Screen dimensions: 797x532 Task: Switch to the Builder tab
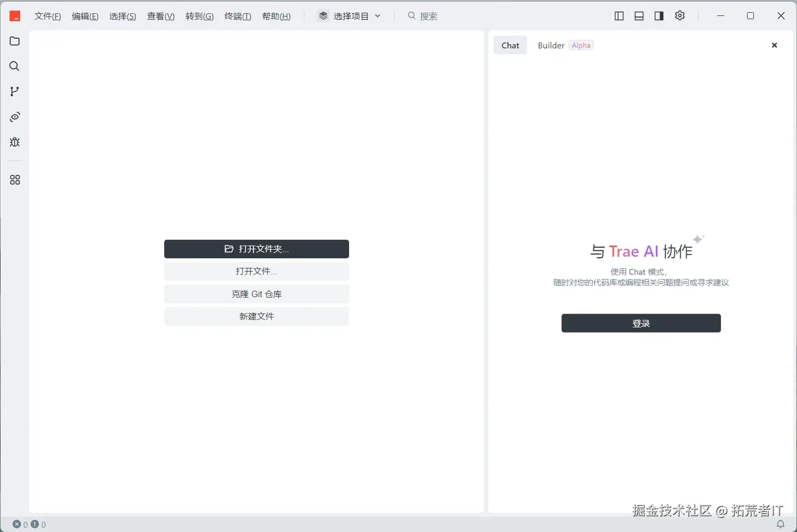pos(565,46)
